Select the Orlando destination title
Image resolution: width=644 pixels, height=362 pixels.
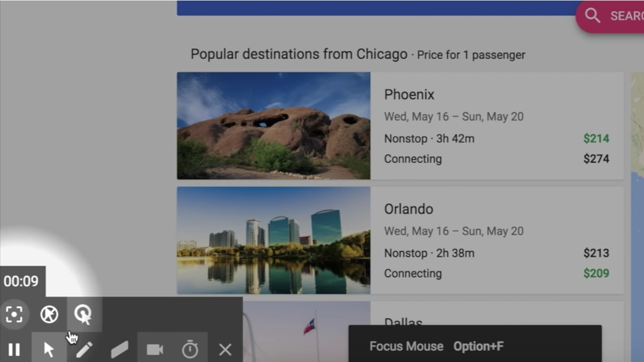[x=409, y=209]
